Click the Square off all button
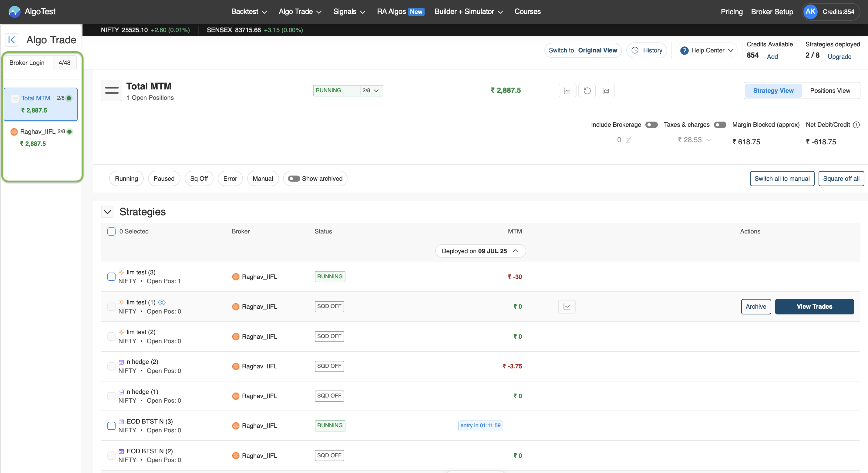This screenshot has width=868, height=473. click(x=841, y=179)
